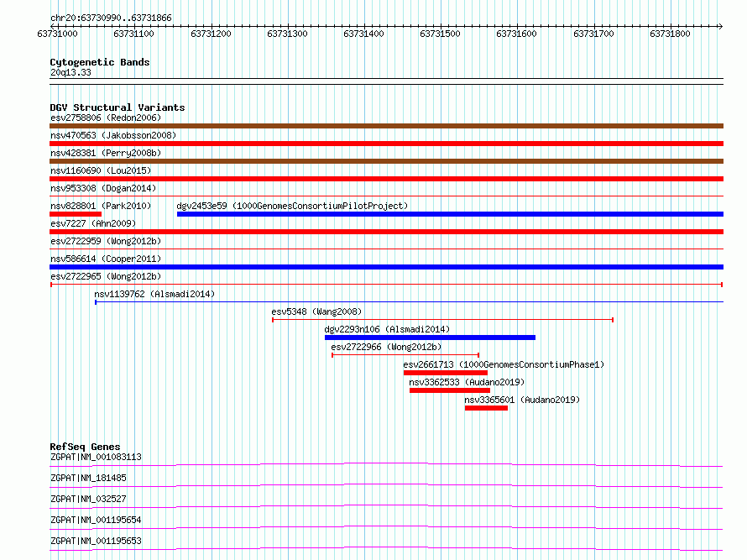
Task: Open variant nsv1160690 (Lou2015) label
Action: click(101, 170)
